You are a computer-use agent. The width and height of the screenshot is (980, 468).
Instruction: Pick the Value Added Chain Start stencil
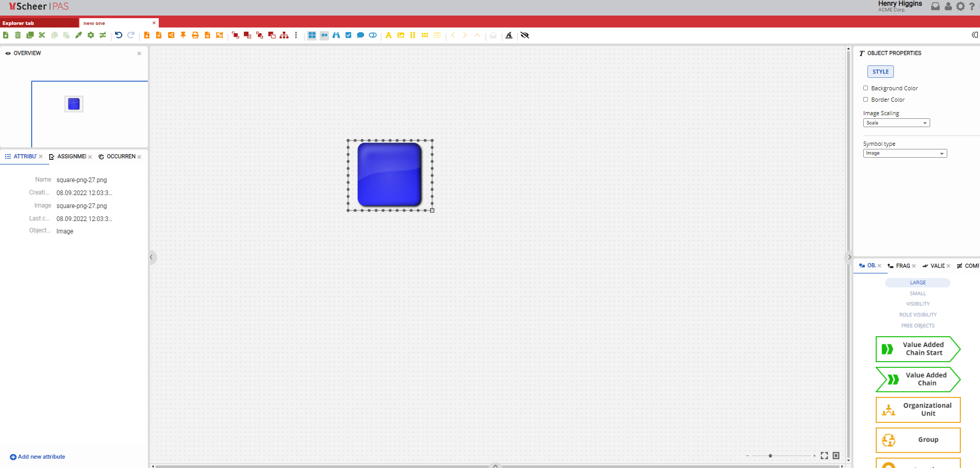pos(918,349)
